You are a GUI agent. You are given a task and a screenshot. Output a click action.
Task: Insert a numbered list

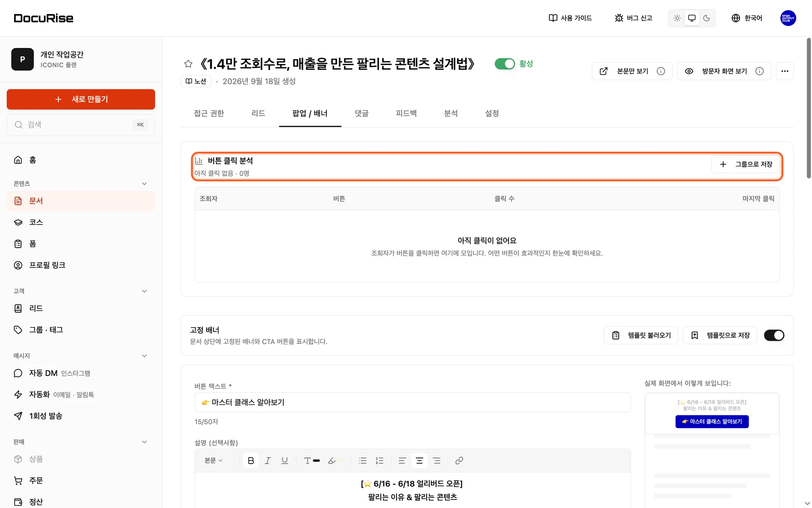coord(380,460)
